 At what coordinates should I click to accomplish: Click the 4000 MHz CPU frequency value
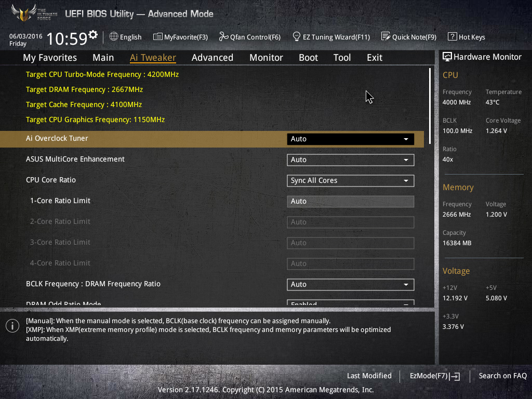(x=457, y=102)
